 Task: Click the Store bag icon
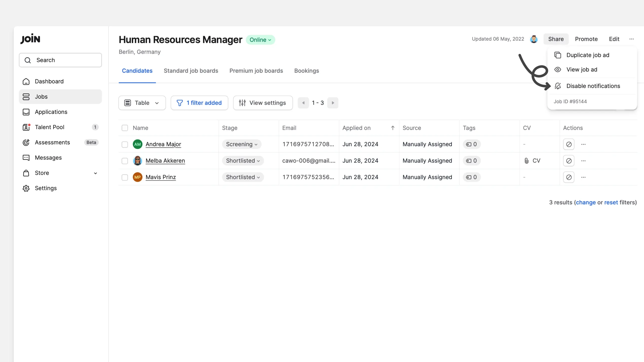tap(26, 173)
